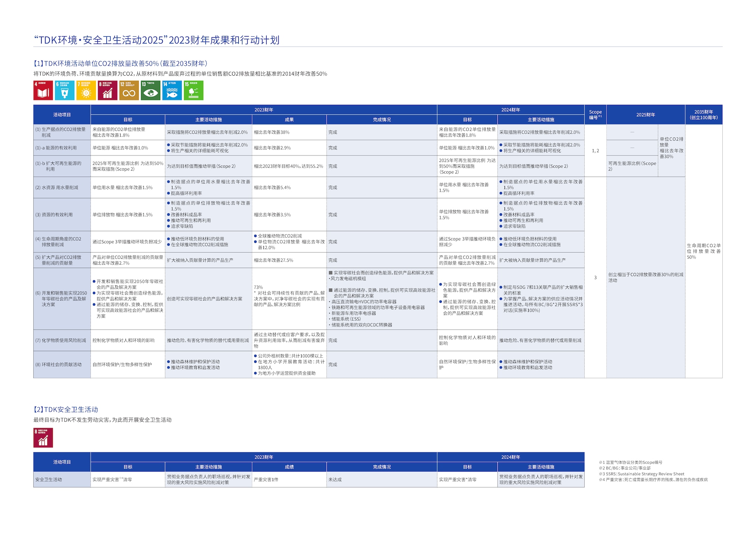756x538 pixels.
Task: Select the page title about TDK 2025 activities
Action: [157, 40]
